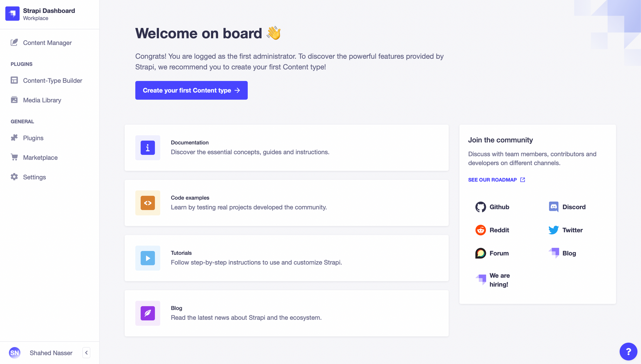Click the Strapi logo icon
This screenshot has height=364, width=641.
(12, 14)
